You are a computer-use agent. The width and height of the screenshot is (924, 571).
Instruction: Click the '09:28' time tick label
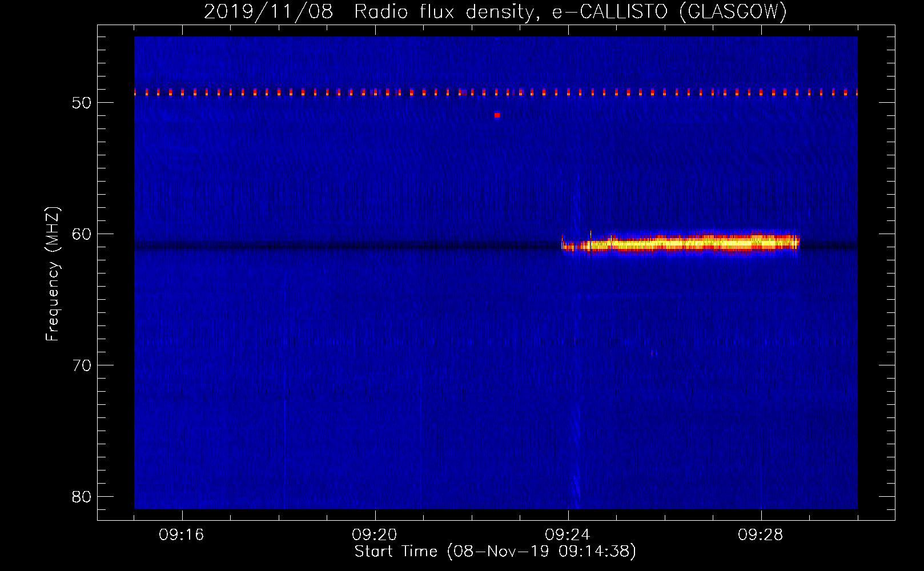point(761,535)
